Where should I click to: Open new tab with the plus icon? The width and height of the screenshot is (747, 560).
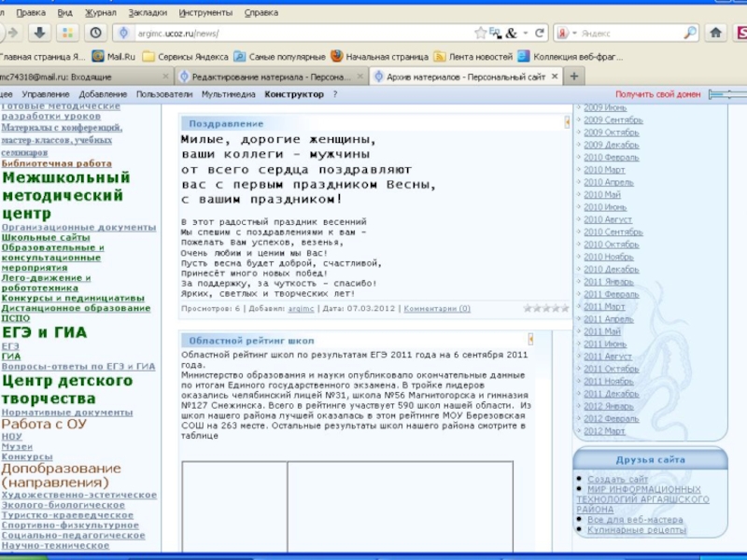[579, 77]
